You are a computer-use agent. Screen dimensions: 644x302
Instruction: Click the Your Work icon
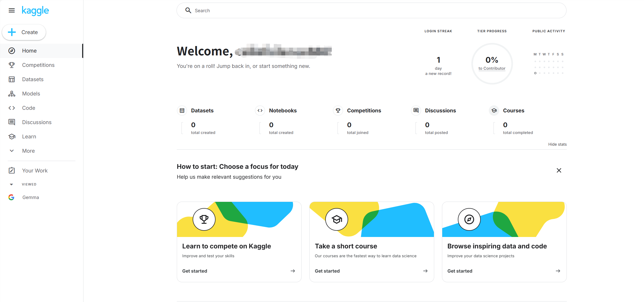pos(12,171)
